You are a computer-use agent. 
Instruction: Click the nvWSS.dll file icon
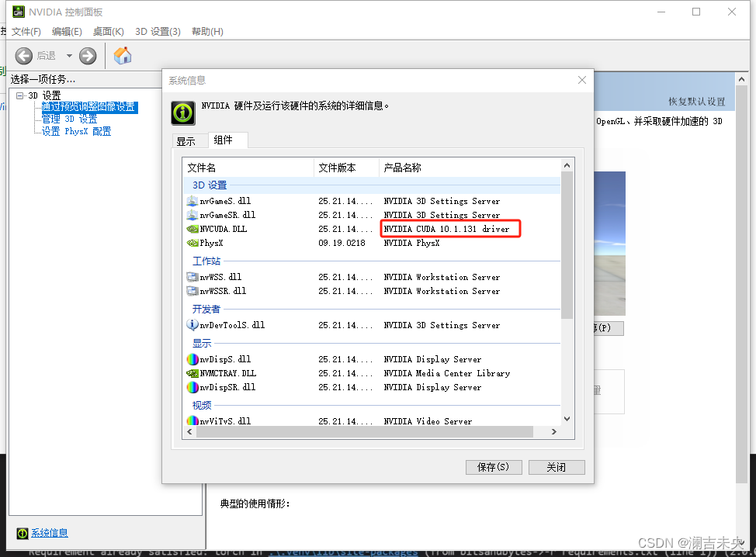[192, 277]
